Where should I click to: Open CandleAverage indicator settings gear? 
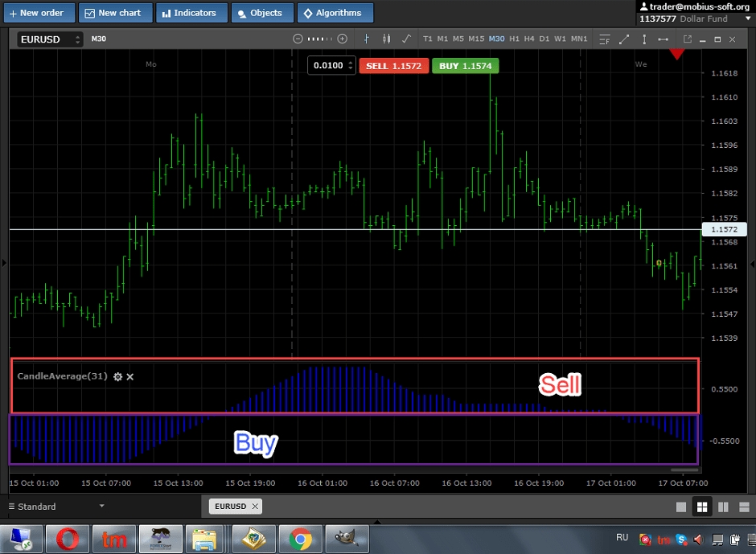117,376
